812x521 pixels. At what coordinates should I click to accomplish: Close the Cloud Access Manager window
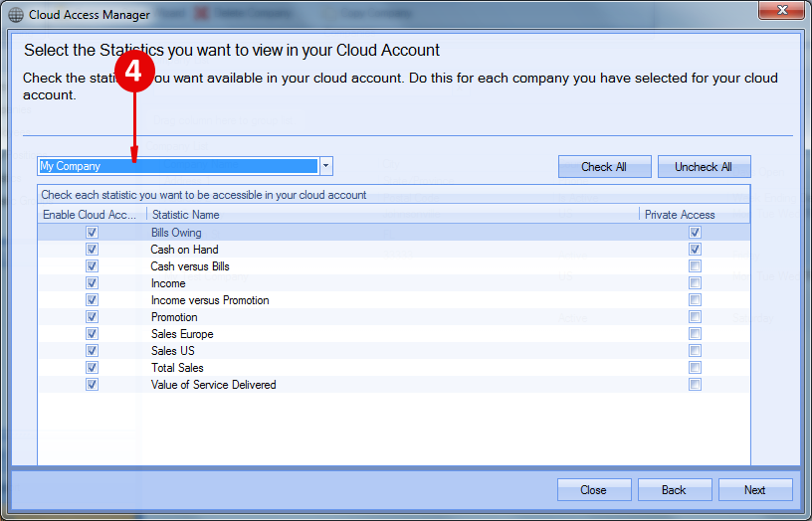781,10
